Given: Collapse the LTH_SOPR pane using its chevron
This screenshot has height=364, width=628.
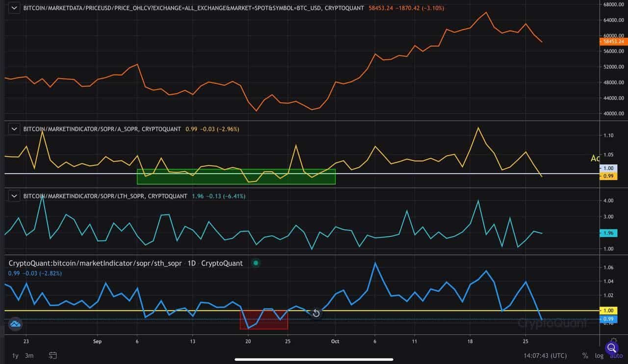Looking at the screenshot, I should tap(14, 196).
